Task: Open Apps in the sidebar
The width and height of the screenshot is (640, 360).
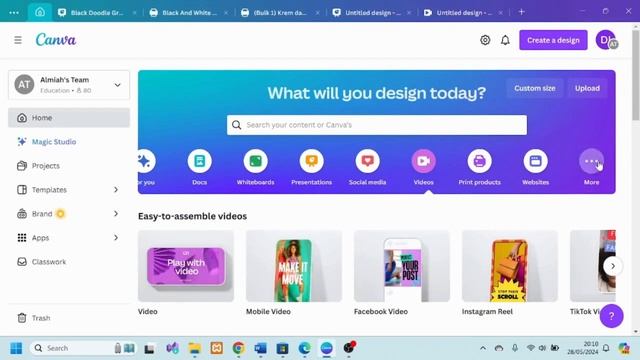Action: click(40, 238)
